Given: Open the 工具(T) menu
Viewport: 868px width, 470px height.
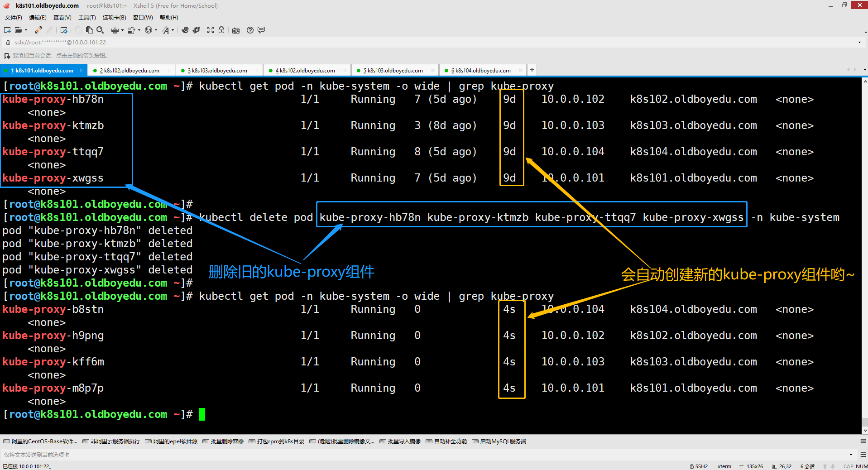Looking at the screenshot, I should click(87, 18).
